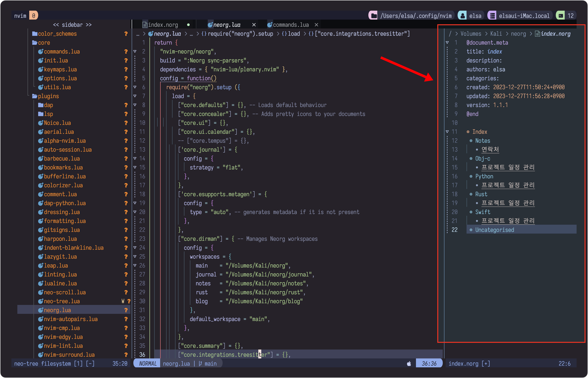Click the host icon beside elsaui-iMac.local
588x378 pixels.
point(492,16)
